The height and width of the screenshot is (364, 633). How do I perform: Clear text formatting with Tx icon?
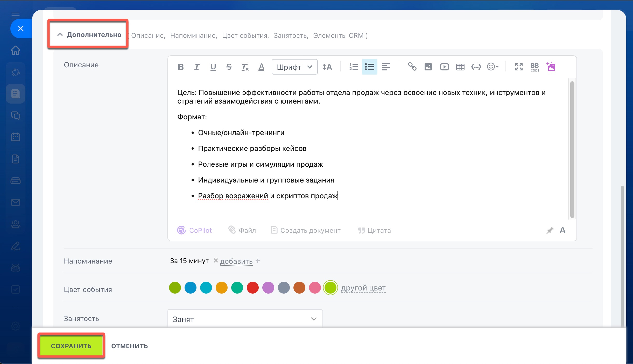tap(245, 67)
